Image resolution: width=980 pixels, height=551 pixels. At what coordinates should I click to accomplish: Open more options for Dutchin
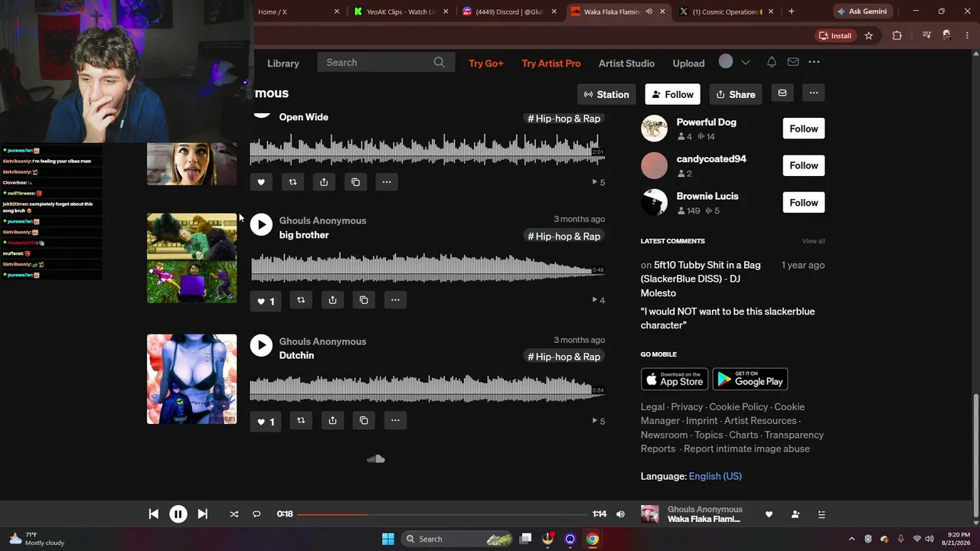pos(395,420)
